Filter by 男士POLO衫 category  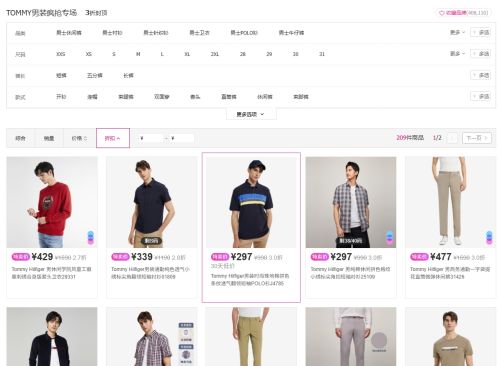pyautogui.click(x=244, y=33)
